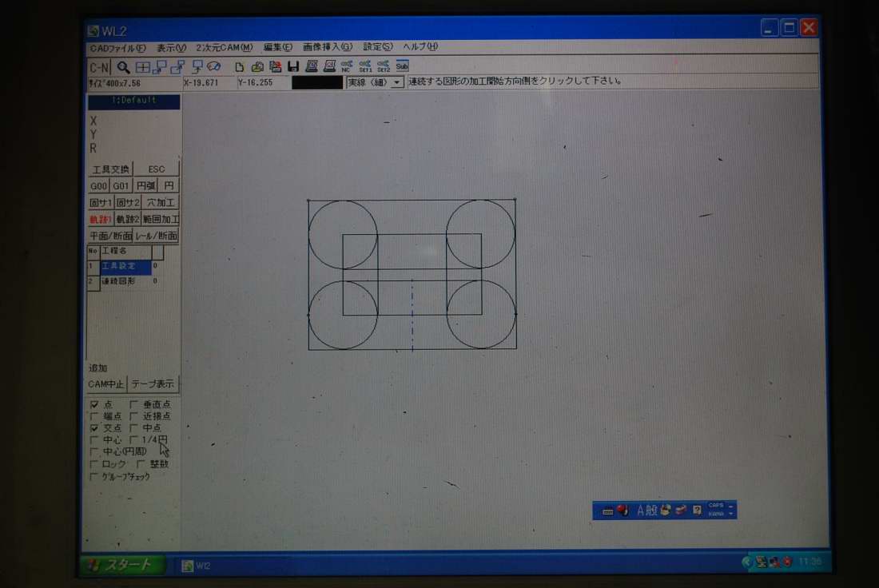Screen dimensions: 879x588
Task: Click the ESC button in side panel
Action: (157, 169)
